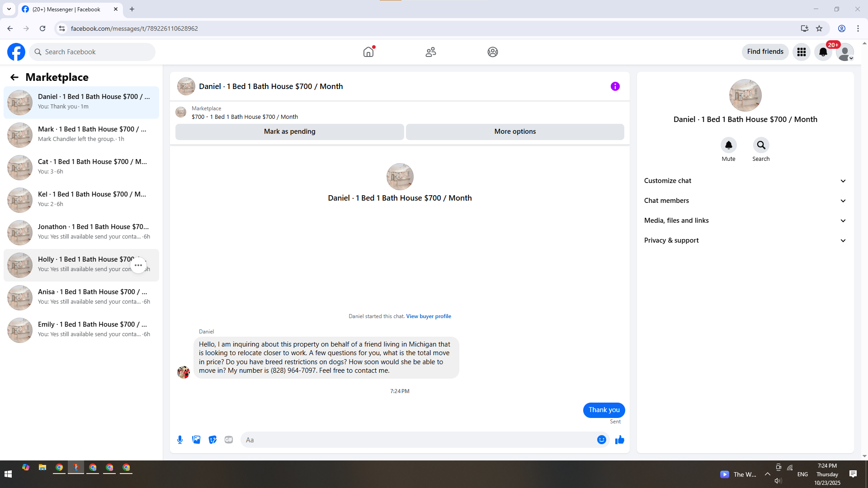
Task: Open the Facebook menu grid icon
Action: tap(801, 52)
